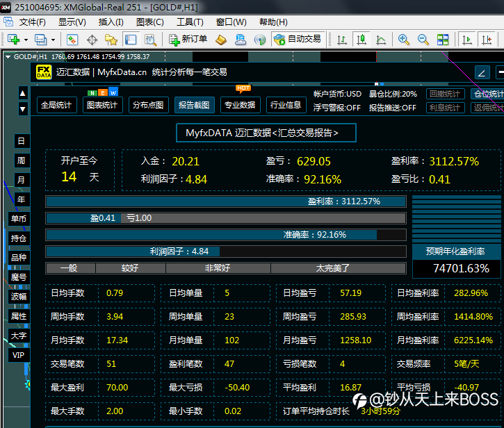Click the signals broadcast icon
504x428 pixels.
[x=260, y=40]
